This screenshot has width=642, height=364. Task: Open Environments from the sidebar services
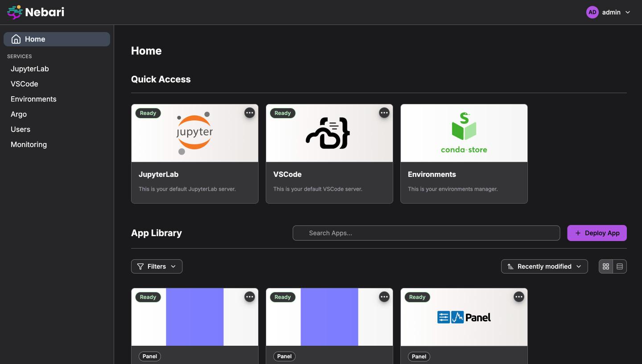[x=33, y=99]
